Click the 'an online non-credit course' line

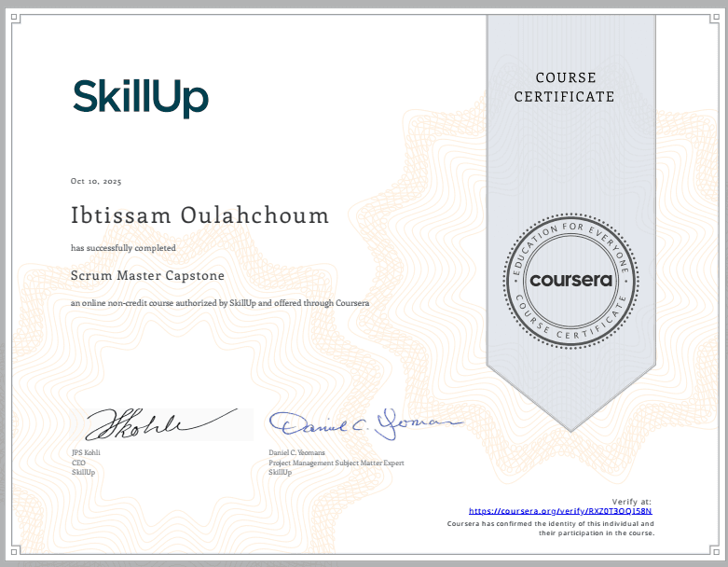pyautogui.click(x=220, y=303)
